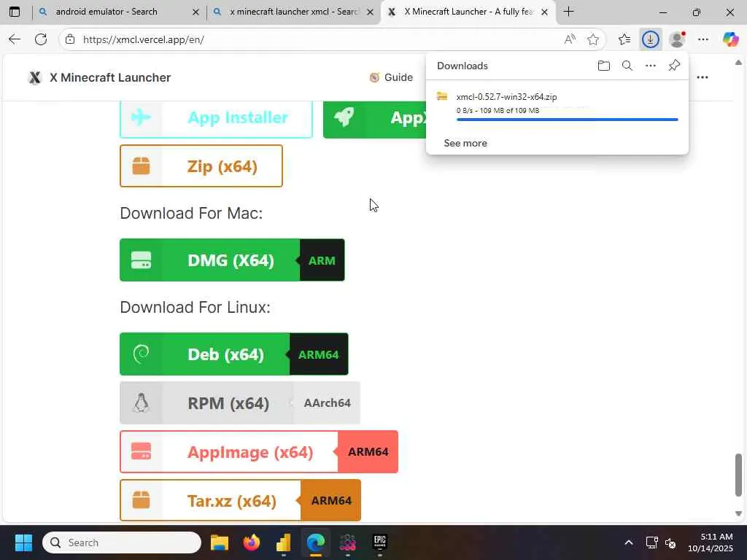Click the App Installer download button
The height and width of the screenshot is (560, 747).
click(x=216, y=117)
